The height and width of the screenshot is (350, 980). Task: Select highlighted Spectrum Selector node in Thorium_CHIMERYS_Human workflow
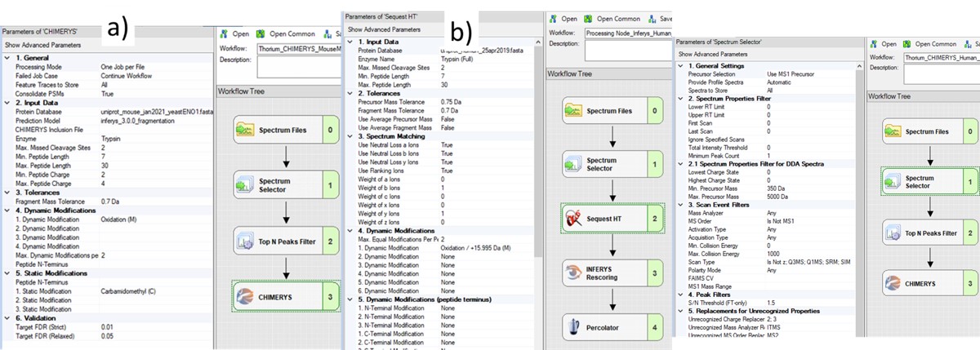coord(929,182)
